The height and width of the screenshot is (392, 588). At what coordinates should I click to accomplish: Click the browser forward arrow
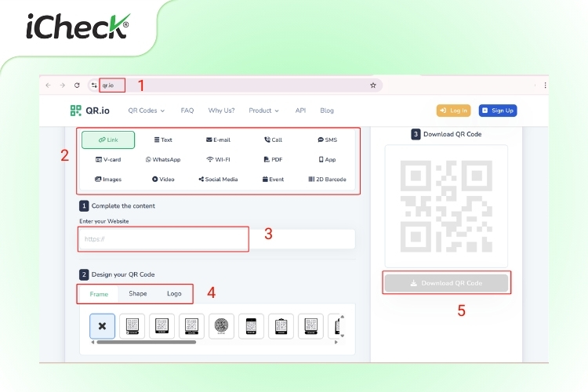point(62,85)
